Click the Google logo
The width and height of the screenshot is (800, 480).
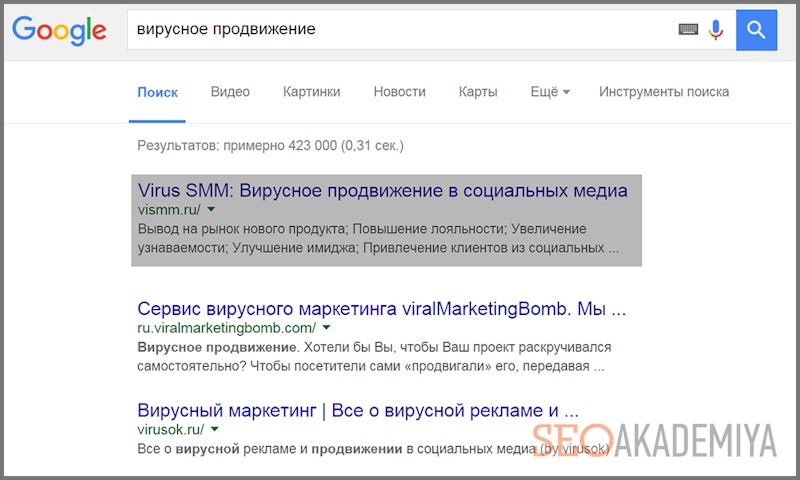tap(59, 30)
